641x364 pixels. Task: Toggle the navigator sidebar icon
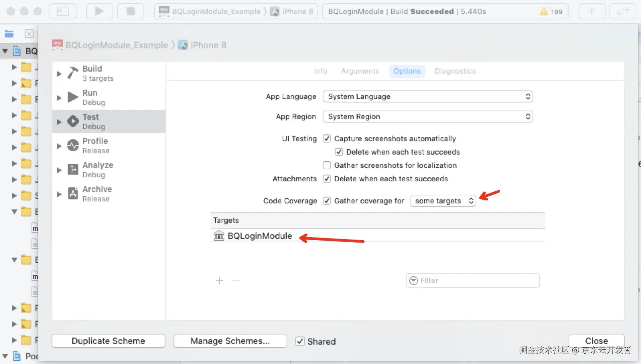pos(63,11)
